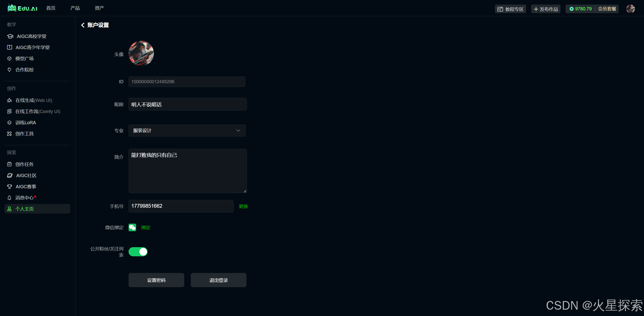Click the back arrow beside 账户设置

(83, 25)
